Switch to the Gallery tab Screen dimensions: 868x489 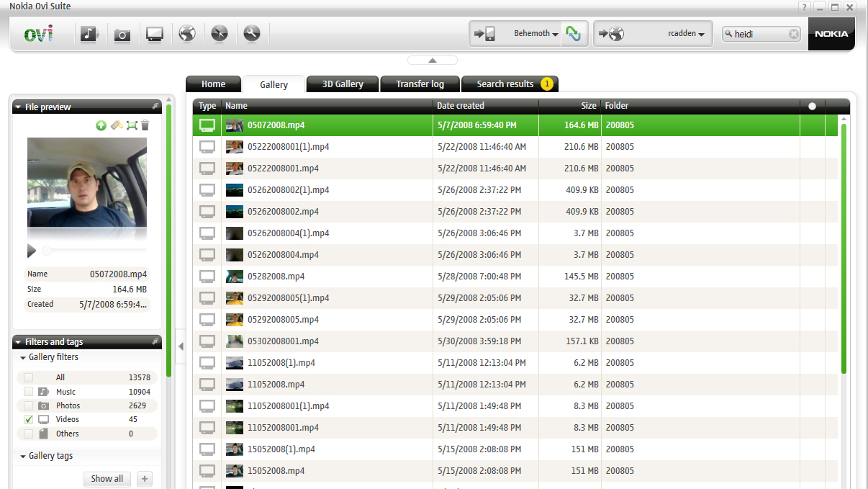(x=273, y=84)
